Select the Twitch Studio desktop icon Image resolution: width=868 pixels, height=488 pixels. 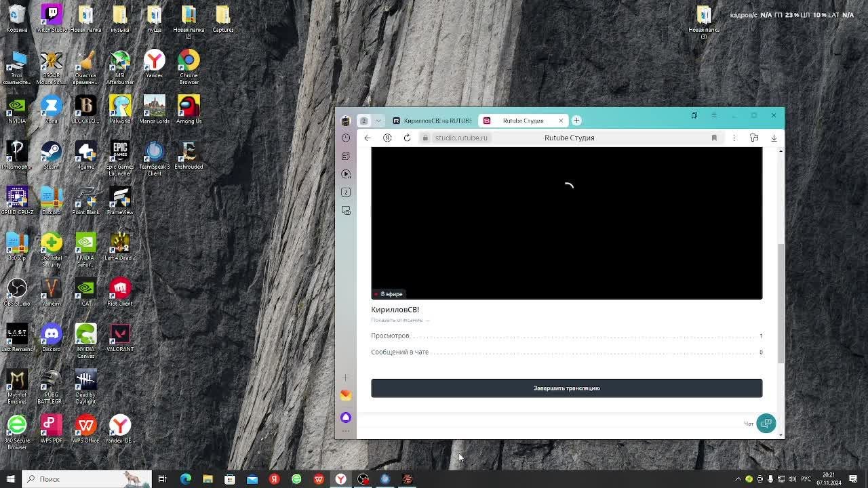click(51, 18)
